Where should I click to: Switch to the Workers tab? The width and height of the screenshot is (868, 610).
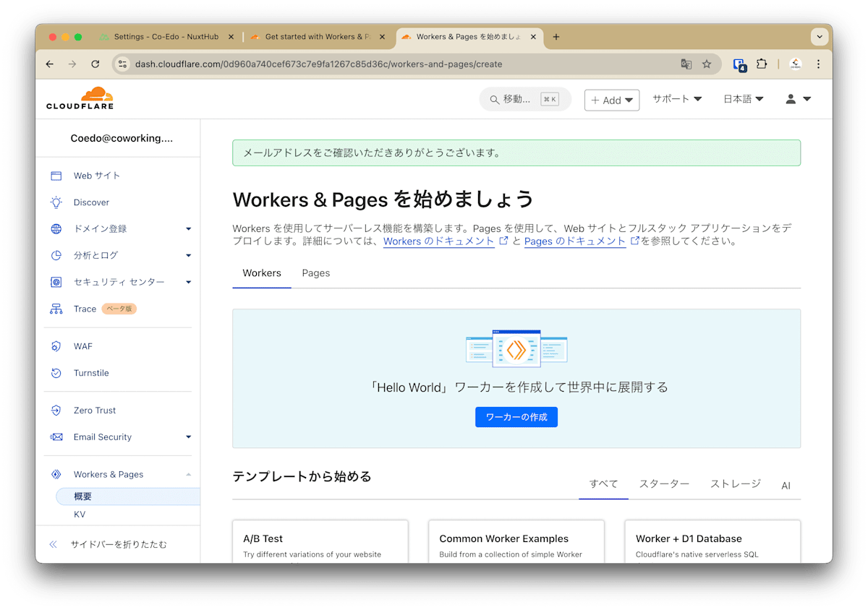(x=262, y=273)
